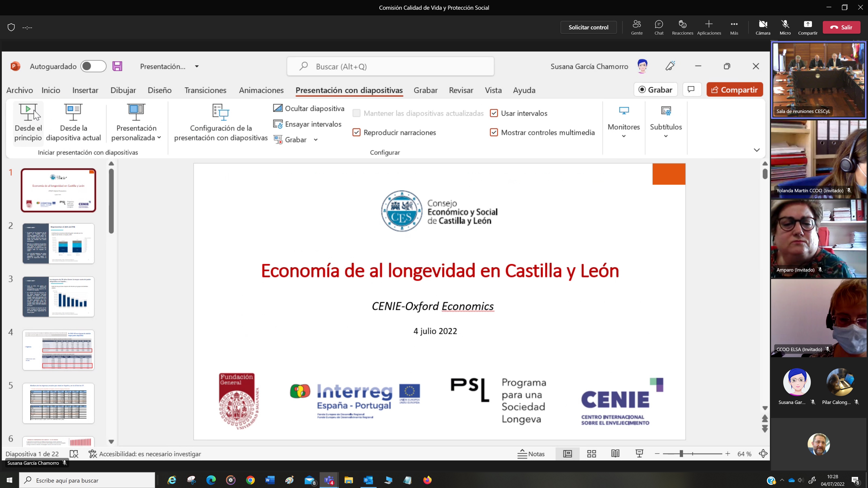868x488 pixels.
Task: Click the pen coming-soon features icon
Action: (670, 66)
